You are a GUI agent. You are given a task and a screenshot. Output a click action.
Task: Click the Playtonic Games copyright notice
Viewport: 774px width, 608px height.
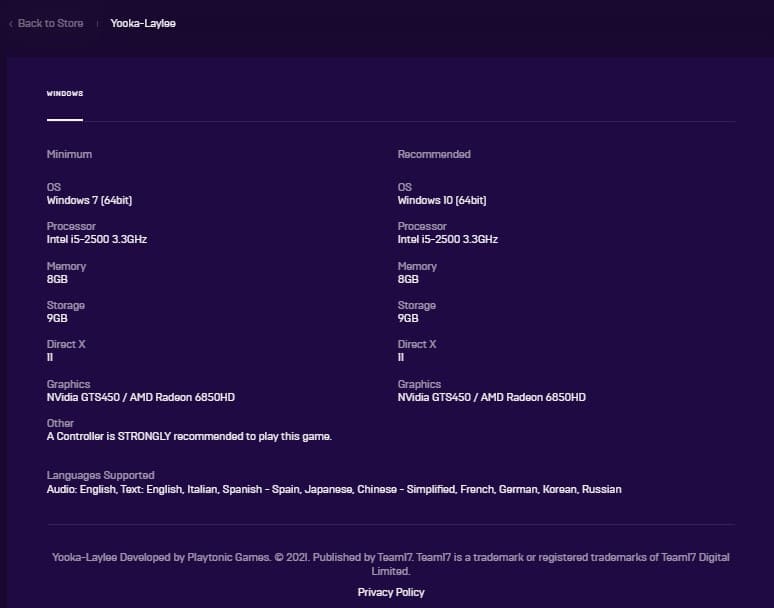click(x=391, y=564)
